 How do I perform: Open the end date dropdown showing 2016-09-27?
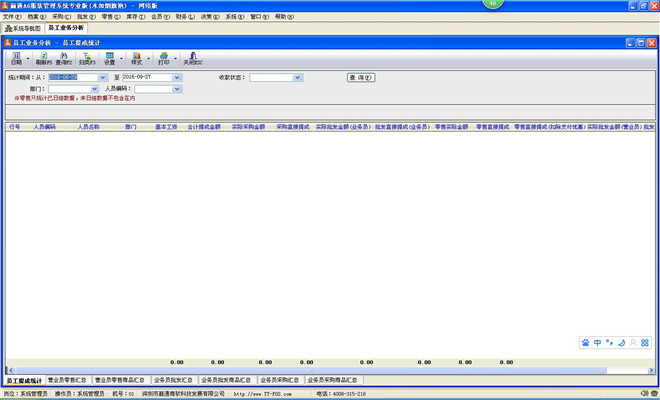(x=177, y=77)
